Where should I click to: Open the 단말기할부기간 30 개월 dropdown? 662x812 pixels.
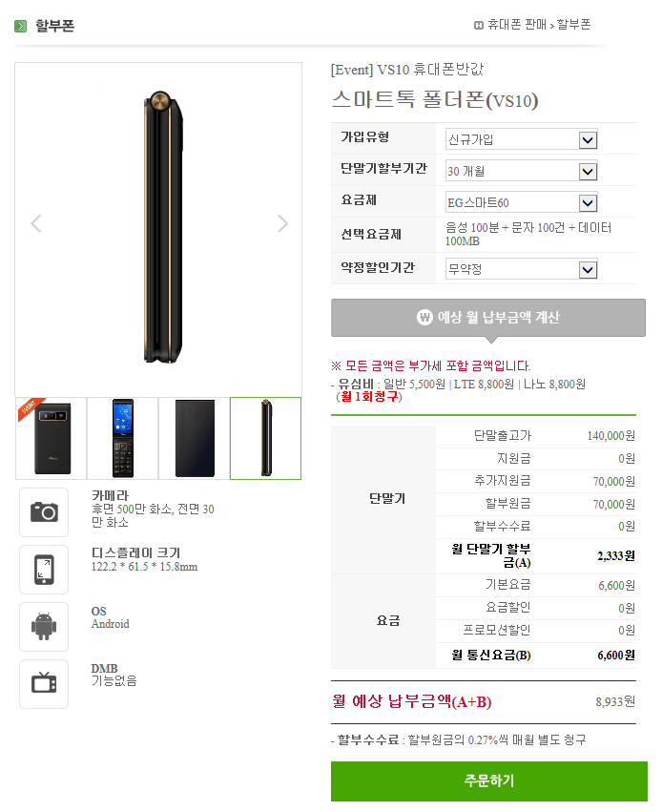coord(521,171)
